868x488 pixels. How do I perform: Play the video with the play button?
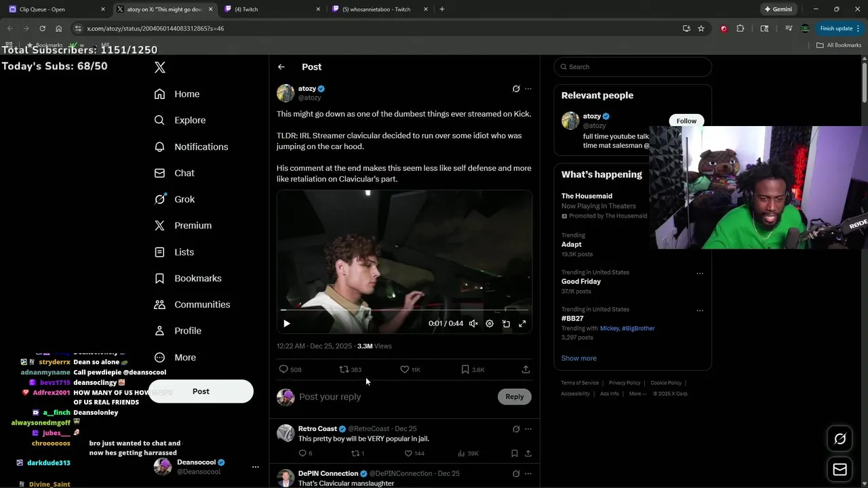(286, 324)
